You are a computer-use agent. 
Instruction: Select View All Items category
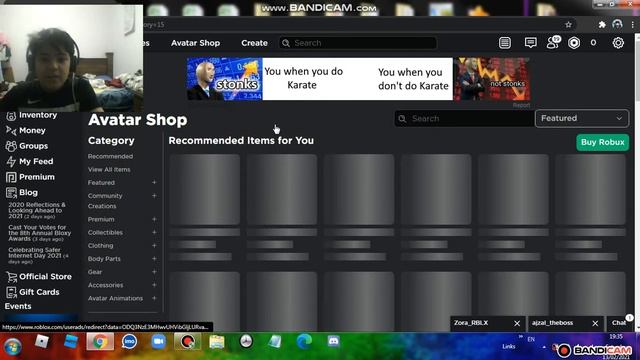click(109, 169)
